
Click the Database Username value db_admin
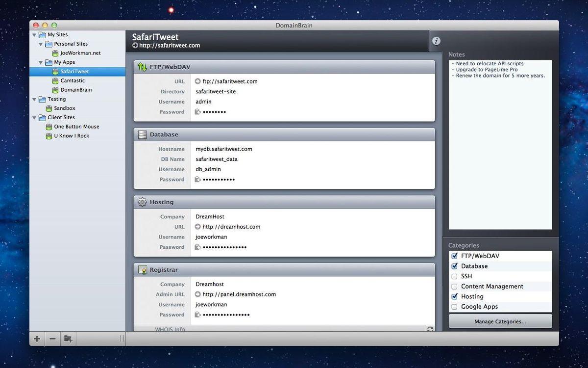tap(208, 169)
